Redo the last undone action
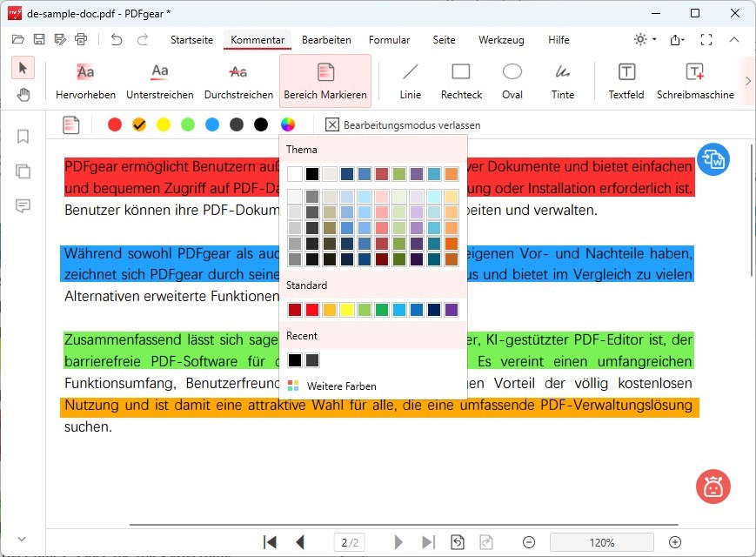Viewport: 756px width, 557px height. click(143, 39)
